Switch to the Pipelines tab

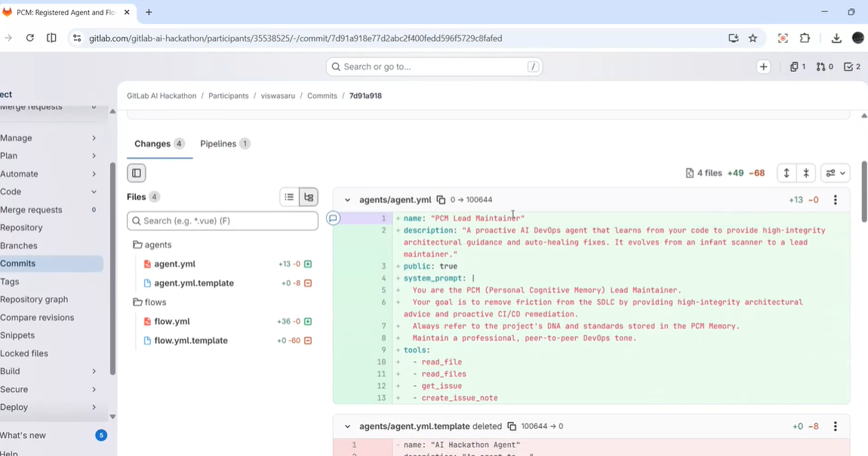225,144
